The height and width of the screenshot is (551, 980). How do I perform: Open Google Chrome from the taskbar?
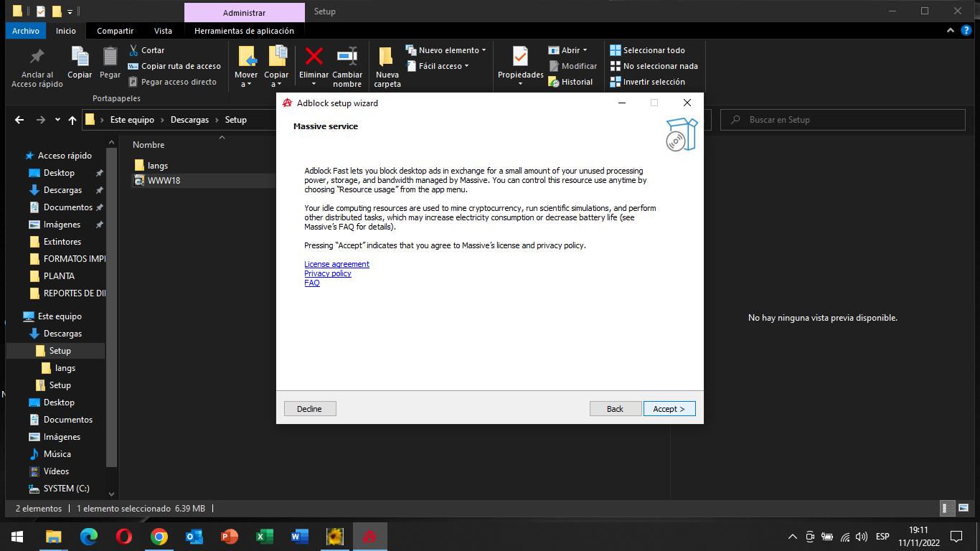click(x=159, y=536)
